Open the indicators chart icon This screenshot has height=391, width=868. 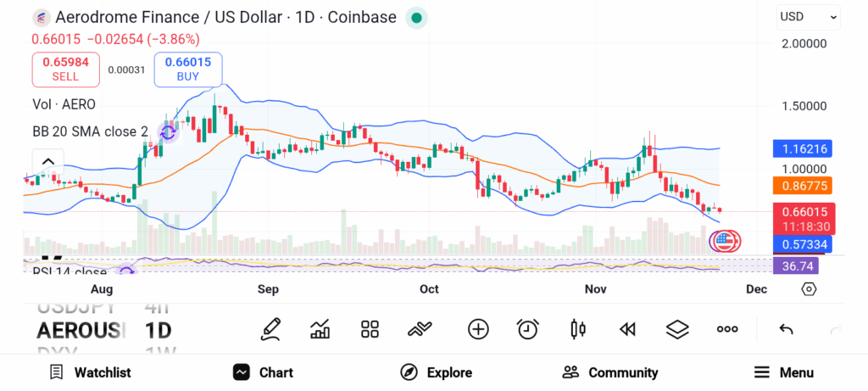click(x=320, y=329)
